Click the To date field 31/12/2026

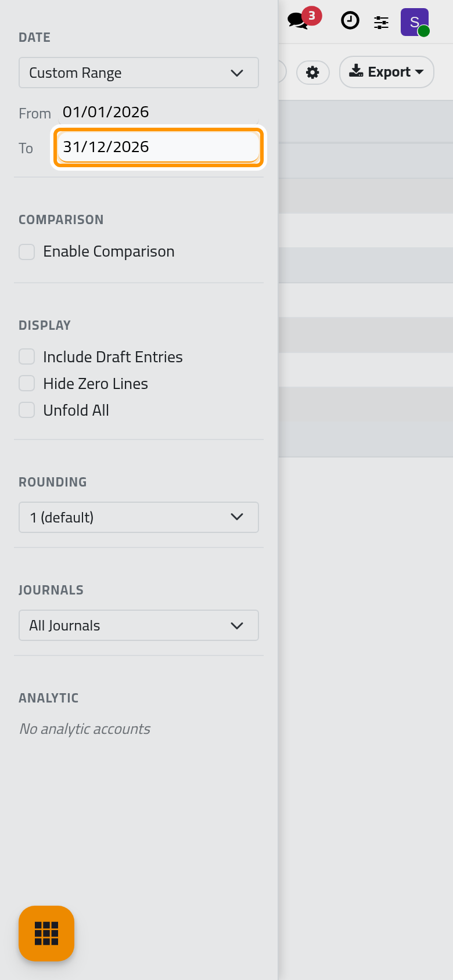pos(159,147)
